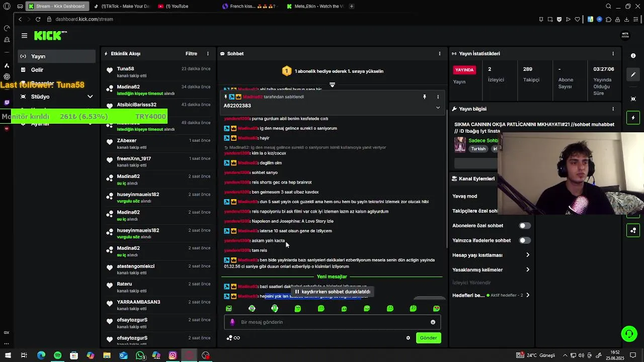The image size is (644, 362).
Task: Click the Kick logo
Action: point(50,35)
